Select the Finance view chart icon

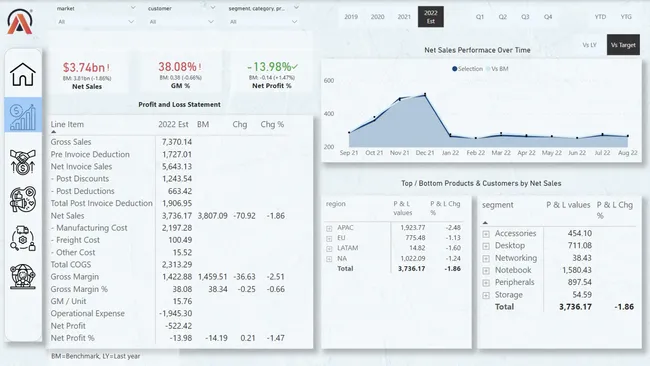pos(23,116)
